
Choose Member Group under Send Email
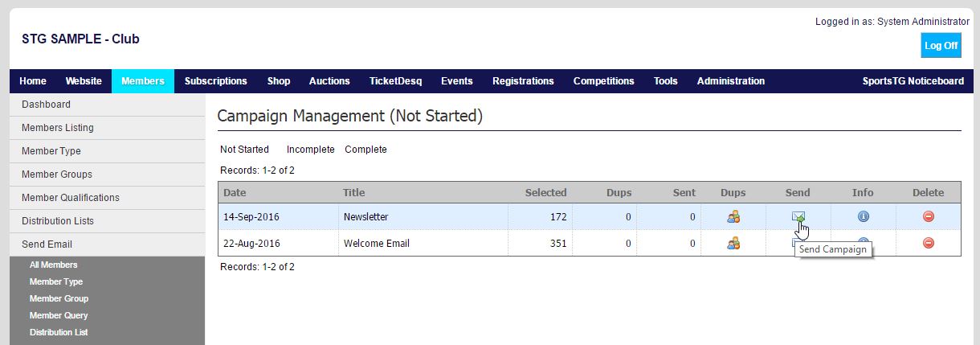pyautogui.click(x=59, y=298)
